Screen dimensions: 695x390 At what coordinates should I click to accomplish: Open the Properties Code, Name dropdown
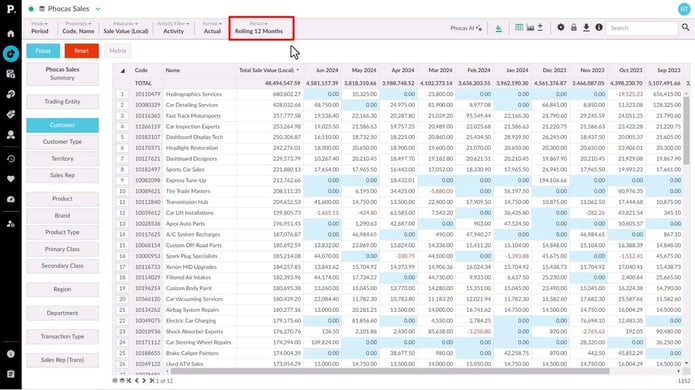[x=78, y=27]
